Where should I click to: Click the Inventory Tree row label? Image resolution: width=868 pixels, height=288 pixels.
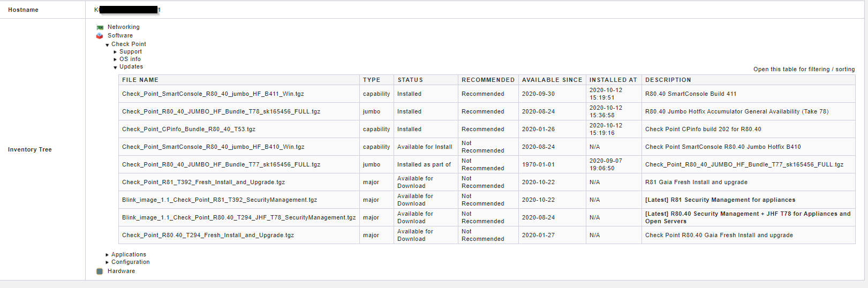tap(30, 149)
